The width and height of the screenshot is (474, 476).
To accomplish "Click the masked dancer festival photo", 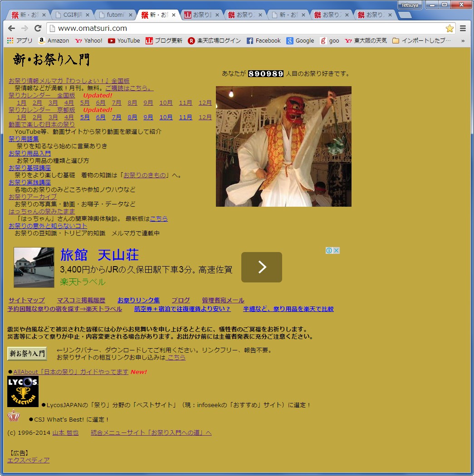I will coord(283,146).
